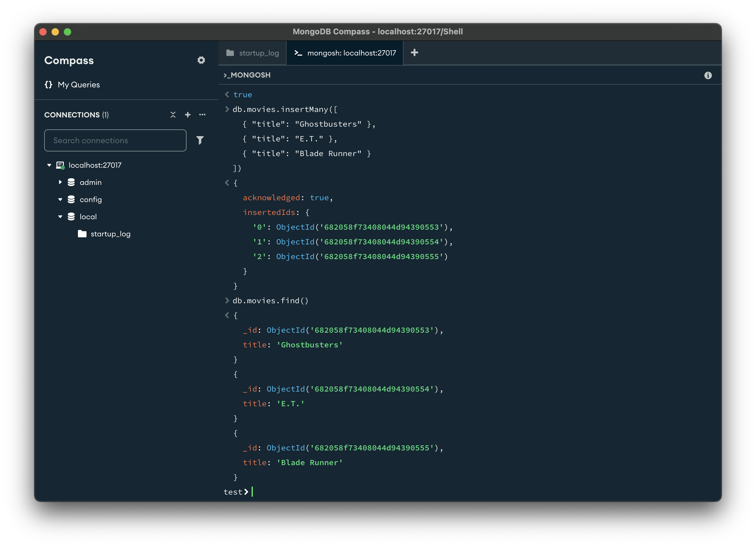Image resolution: width=756 pixels, height=547 pixels.
Task: Open a new tab with plus button
Action: coord(414,53)
